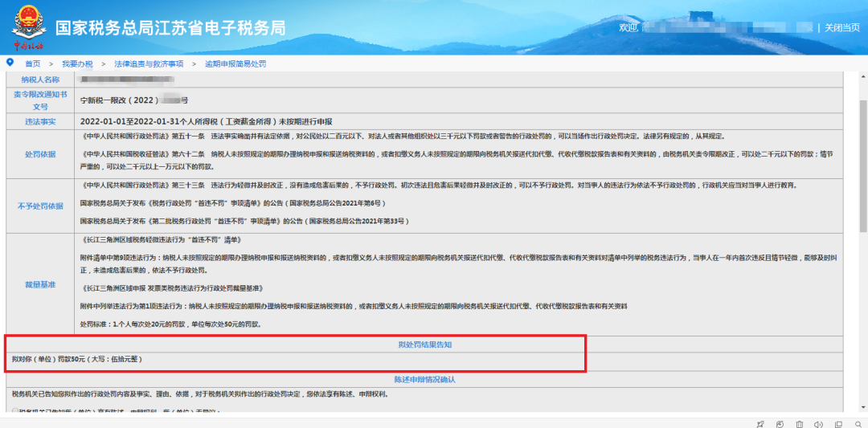This screenshot has width=868, height=428.
Task: Go to 首页 in the breadcrumb
Action: 33,64
